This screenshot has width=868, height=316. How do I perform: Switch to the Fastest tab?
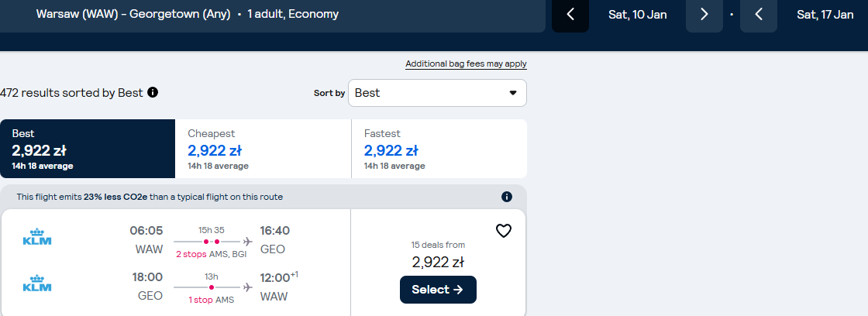(439, 149)
